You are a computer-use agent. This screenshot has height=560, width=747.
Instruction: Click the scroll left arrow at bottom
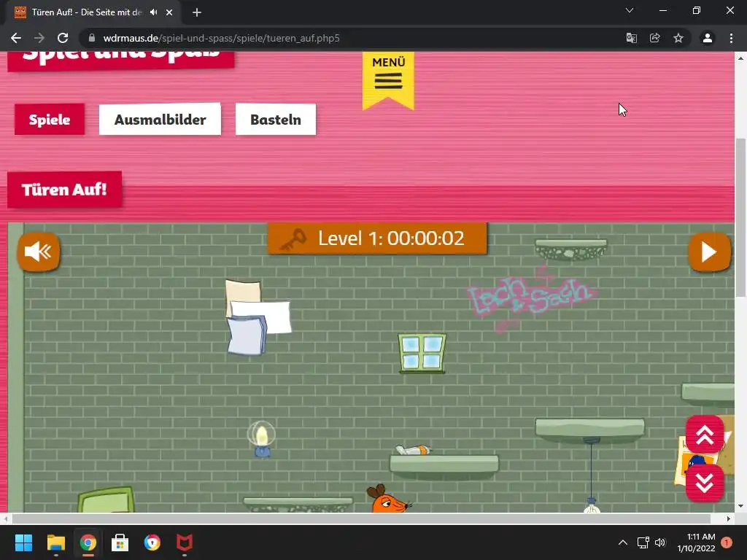(x=4, y=518)
